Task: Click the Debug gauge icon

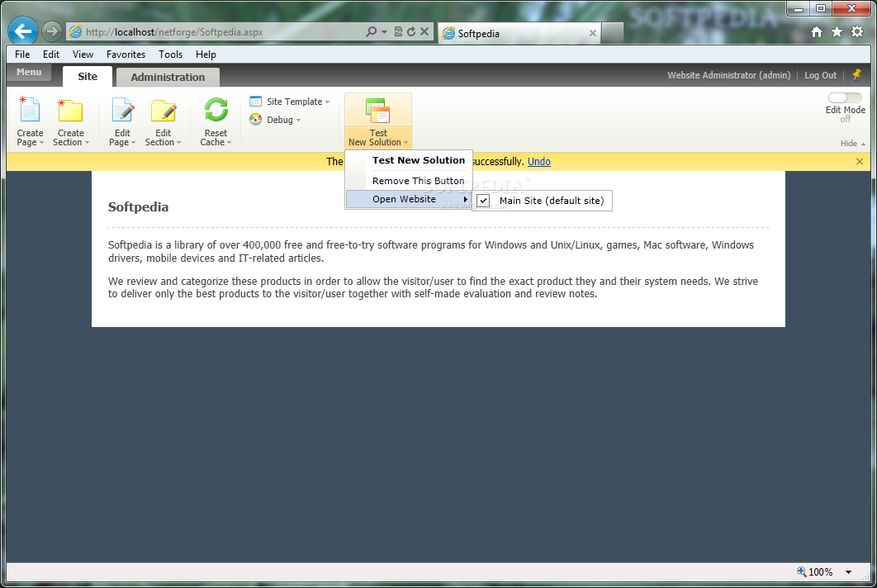Action: [x=256, y=119]
